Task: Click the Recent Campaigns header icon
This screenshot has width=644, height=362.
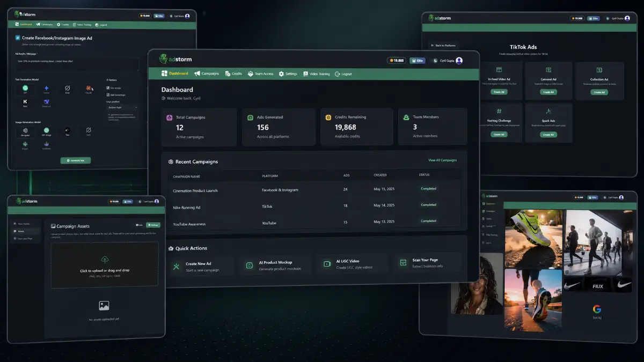Action: (x=171, y=161)
